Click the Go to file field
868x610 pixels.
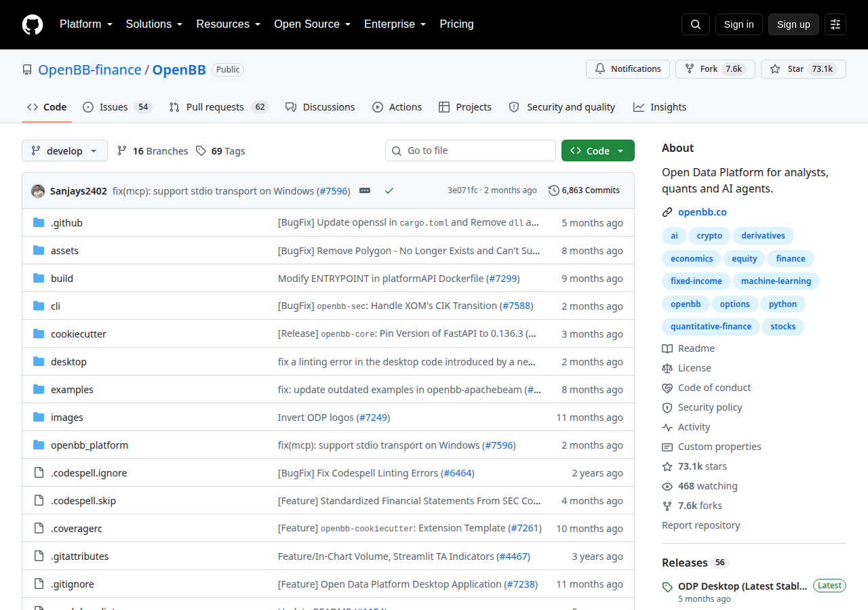point(471,150)
